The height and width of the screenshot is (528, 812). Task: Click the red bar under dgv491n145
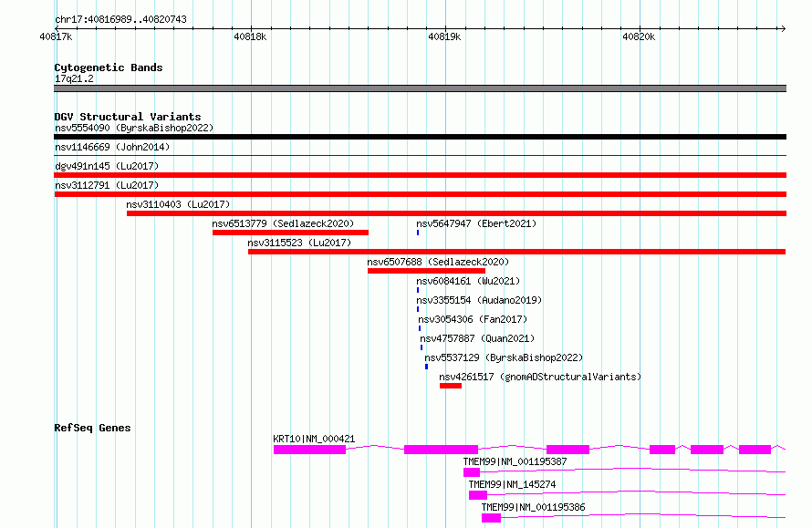tap(420, 175)
